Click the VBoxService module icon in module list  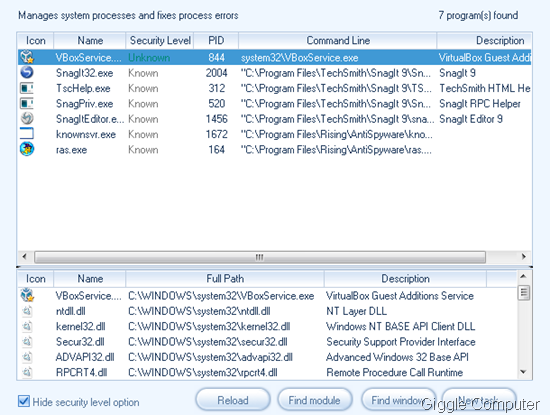pyautogui.click(x=27, y=295)
